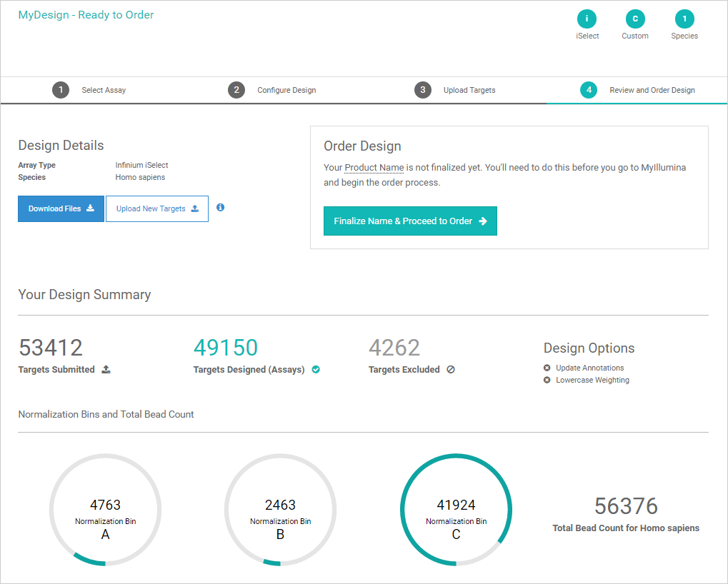Click the Custom circle icon
Image resolution: width=728 pixels, height=584 pixels.
pos(634,19)
